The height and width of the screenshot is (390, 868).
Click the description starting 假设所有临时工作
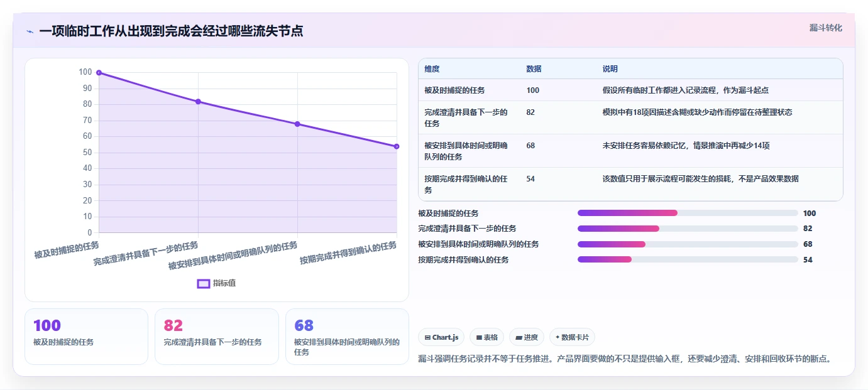pos(685,90)
